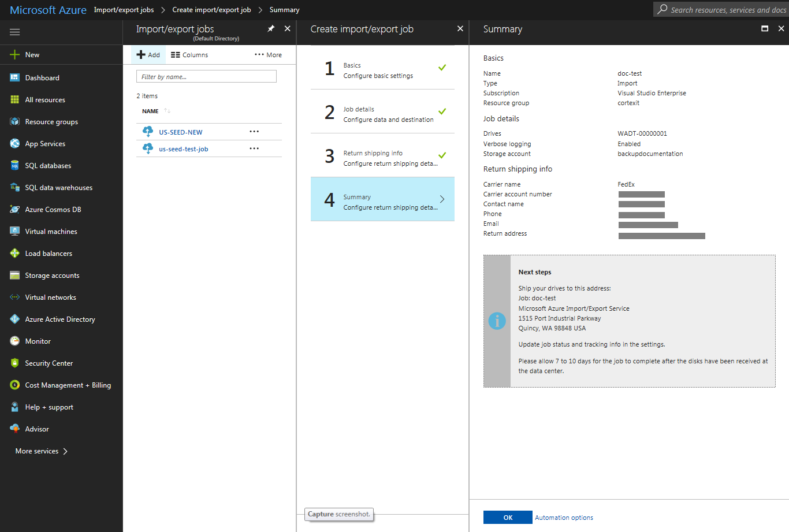The height and width of the screenshot is (532, 789).
Task: Close the Import/export jobs blade
Action: pos(287,28)
